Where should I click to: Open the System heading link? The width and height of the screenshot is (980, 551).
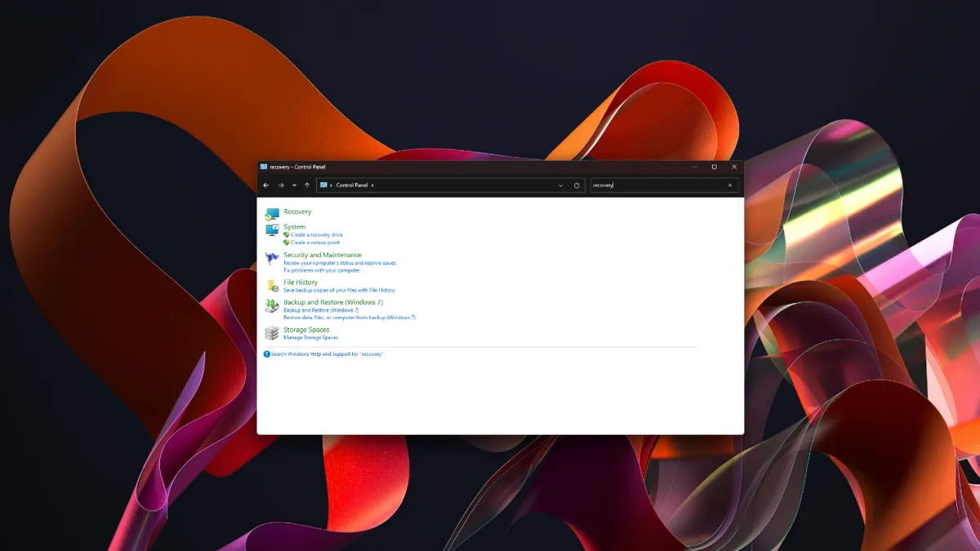pyautogui.click(x=295, y=227)
